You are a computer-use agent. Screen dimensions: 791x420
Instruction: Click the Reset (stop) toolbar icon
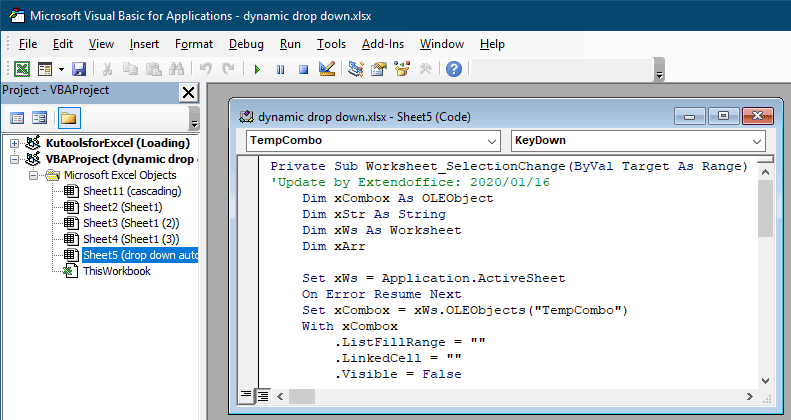[x=302, y=69]
